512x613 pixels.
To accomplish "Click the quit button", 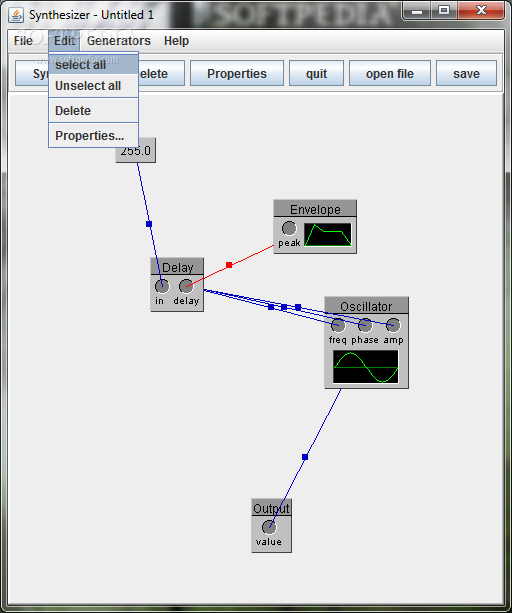I will (x=316, y=73).
